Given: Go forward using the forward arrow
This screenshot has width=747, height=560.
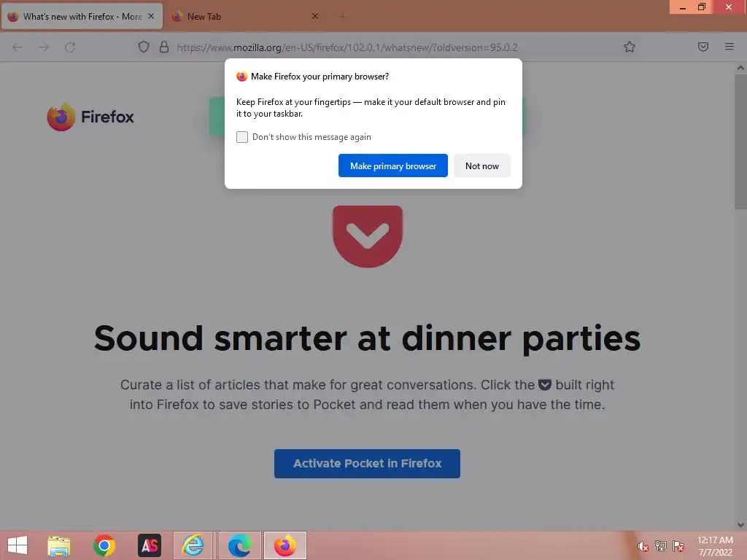Looking at the screenshot, I should pyautogui.click(x=44, y=47).
